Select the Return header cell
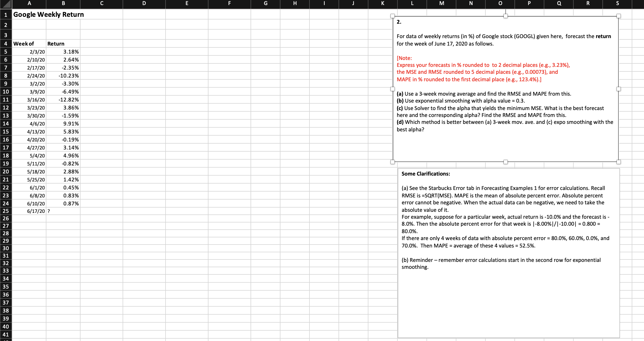644x341 pixels. (x=63, y=43)
